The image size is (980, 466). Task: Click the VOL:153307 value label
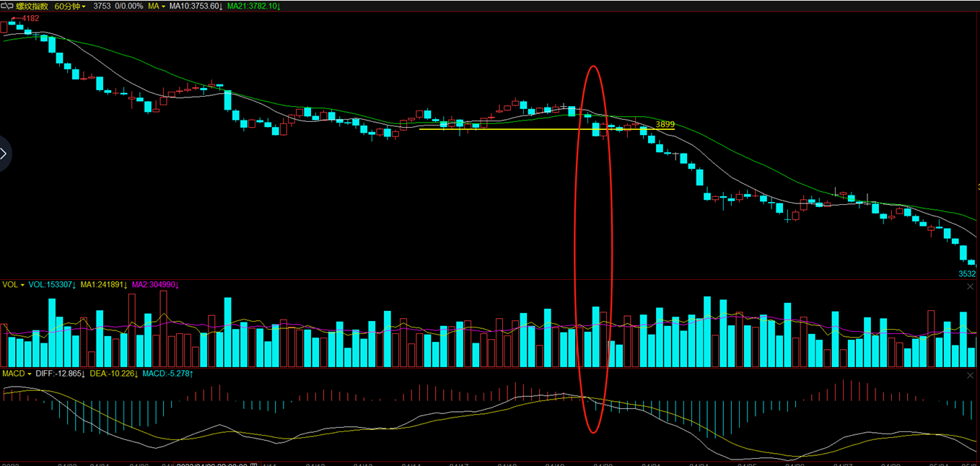click(x=53, y=285)
